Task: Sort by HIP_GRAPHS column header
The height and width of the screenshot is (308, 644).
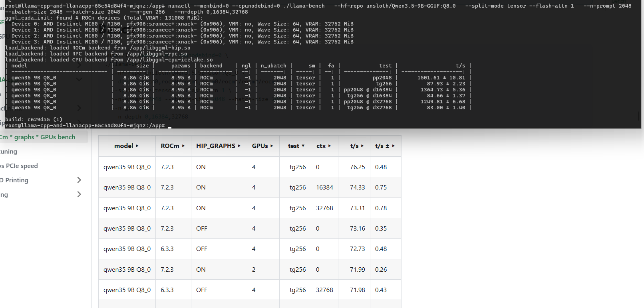Action: click(219, 146)
